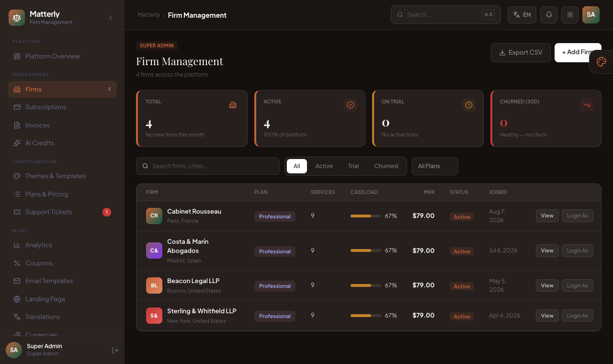Open Support Tickets in the sidebar

coord(62,212)
